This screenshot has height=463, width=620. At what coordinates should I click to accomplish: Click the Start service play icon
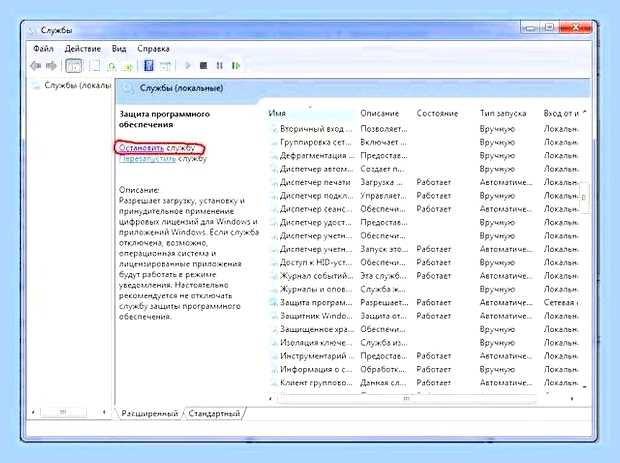188,66
